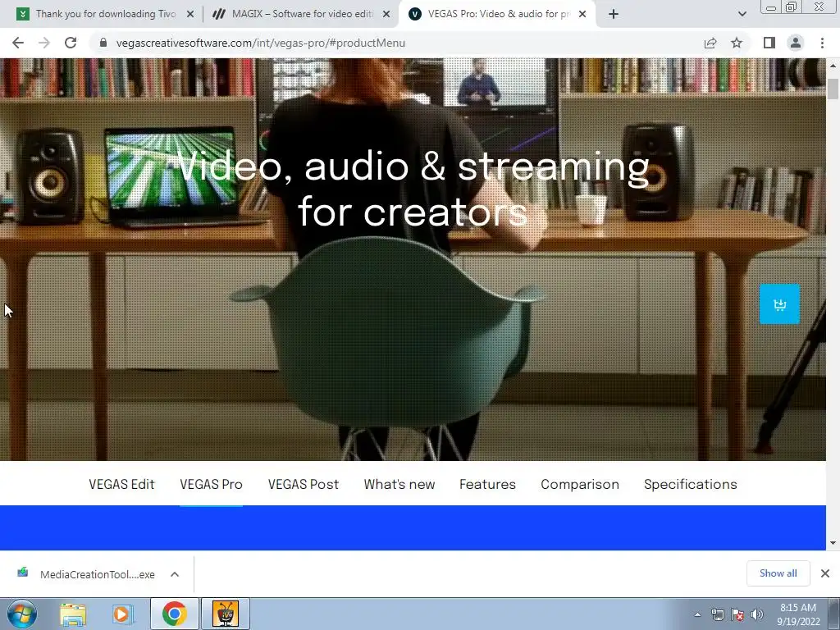
Task: Launch Windows Media Player from taskbar
Action: (x=121, y=614)
